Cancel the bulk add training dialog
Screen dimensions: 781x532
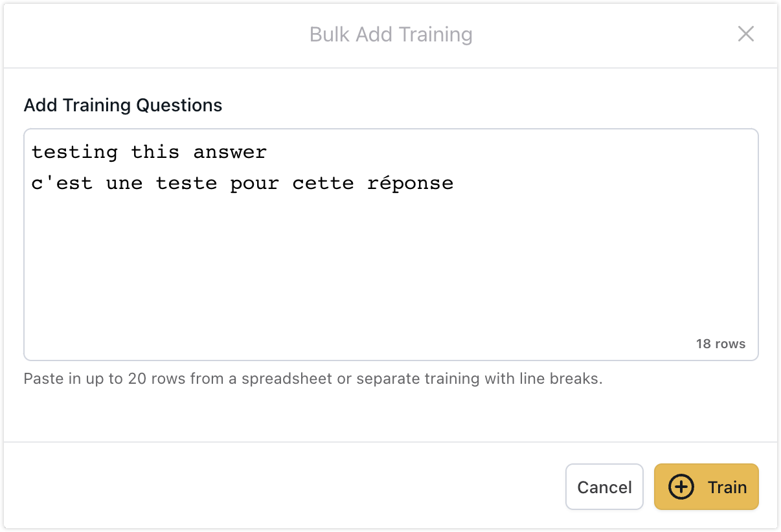pos(604,487)
